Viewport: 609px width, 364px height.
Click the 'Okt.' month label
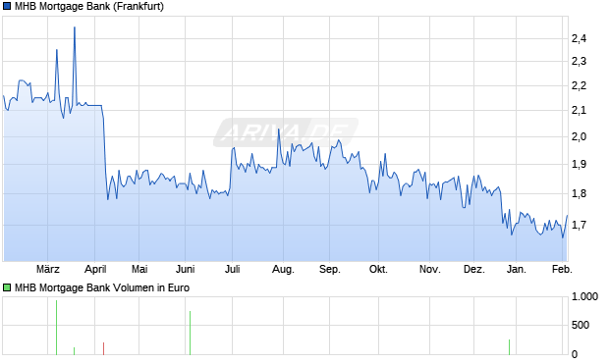(x=378, y=269)
